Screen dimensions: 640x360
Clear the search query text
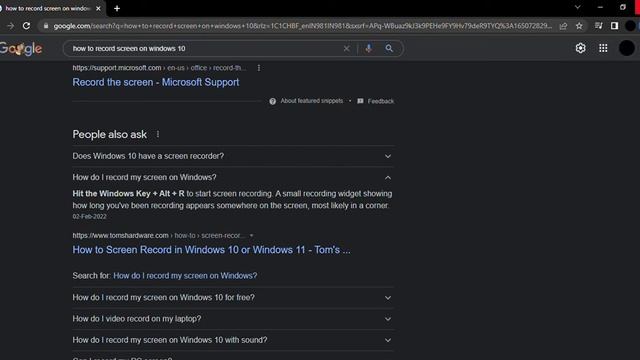click(x=347, y=49)
